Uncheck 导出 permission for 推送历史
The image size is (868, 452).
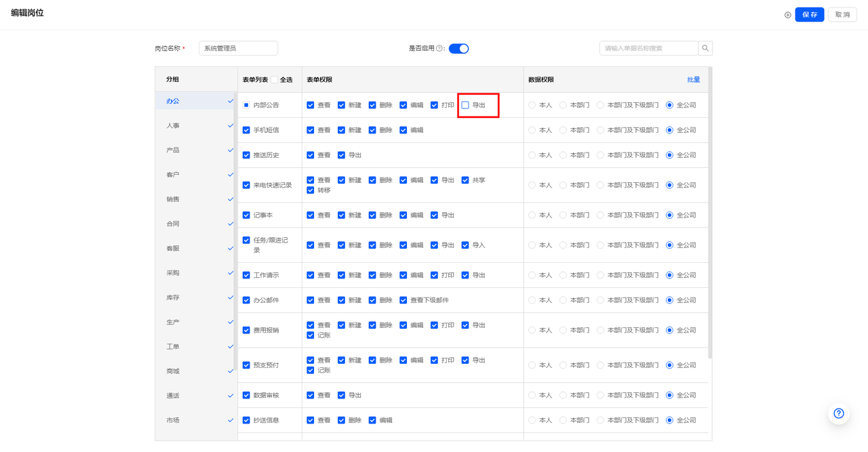point(341,155)
